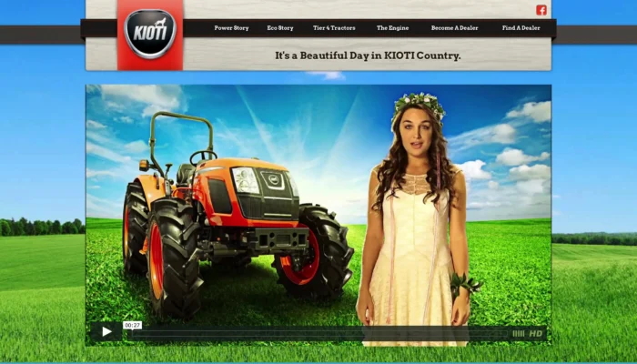The width and height of the screenshot is (637, 364).
Task: Select Become A Dealer link
Action: pyautogui.click(x=455, y=28)
